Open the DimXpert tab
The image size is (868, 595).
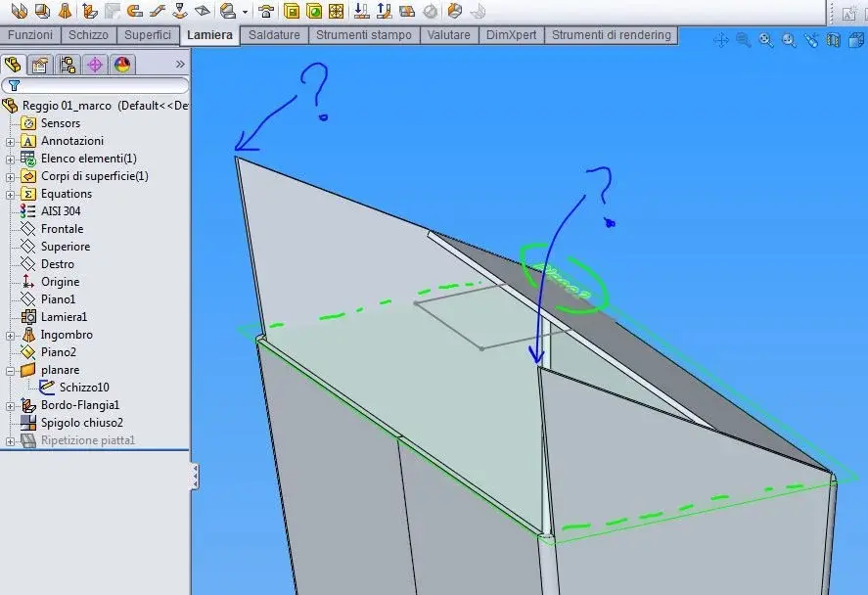coord(512,35)
